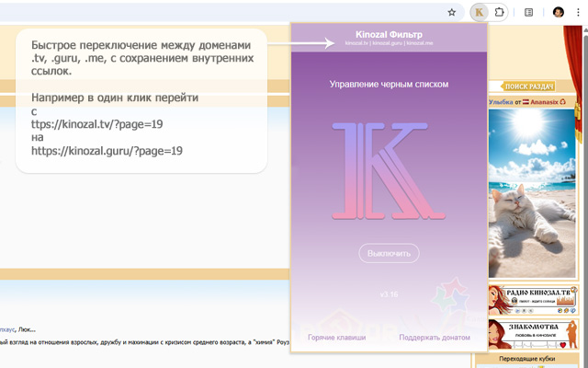Open the Chrome profile avatar
Screen dimensions: 588x368
click(x=558, y=12)
